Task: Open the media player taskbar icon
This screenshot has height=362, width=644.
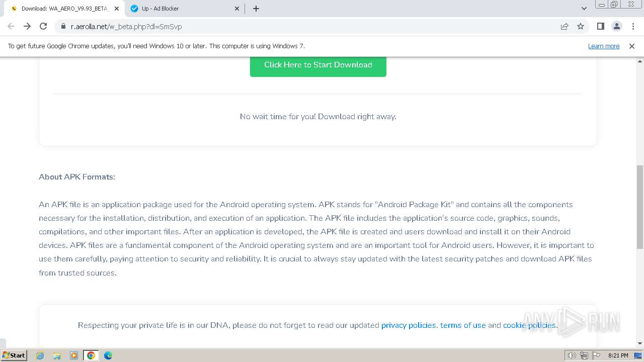Action: (x=74, y=355)
